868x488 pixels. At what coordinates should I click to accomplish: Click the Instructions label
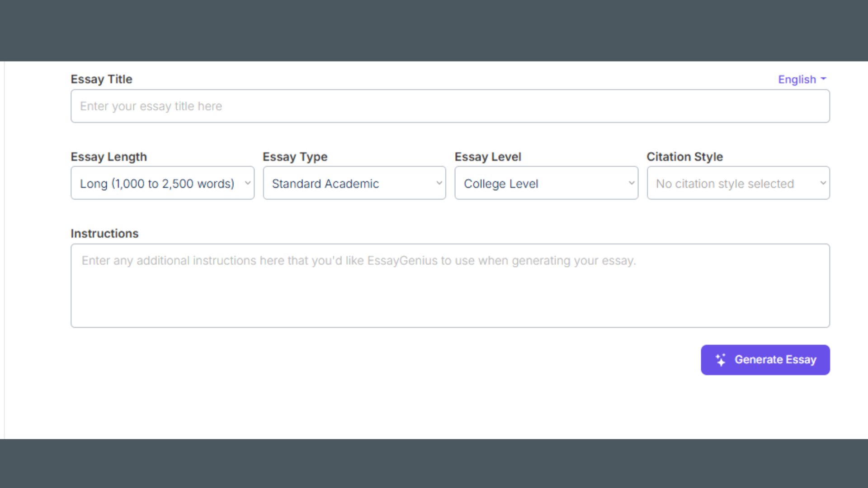click(x=104, y=234)
